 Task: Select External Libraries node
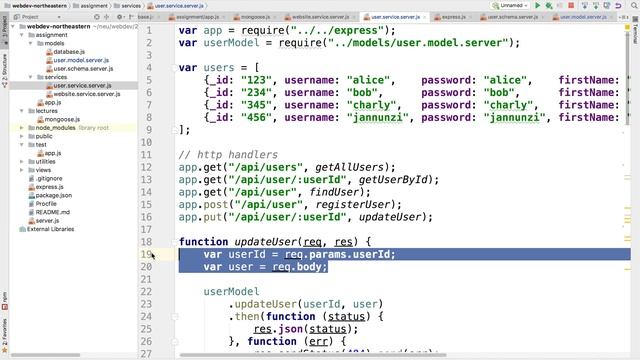point(50,229)
